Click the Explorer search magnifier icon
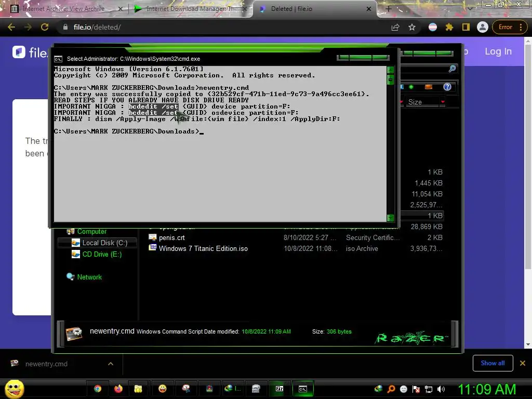Image resolution: width=532 pixels, height=399 pixels. click(x=452, y=69)
